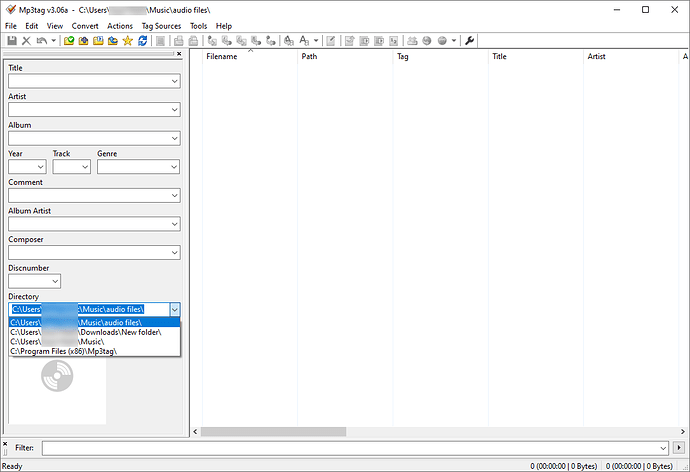
Task: Open the Tools menu
Action: tap(198, 26)
